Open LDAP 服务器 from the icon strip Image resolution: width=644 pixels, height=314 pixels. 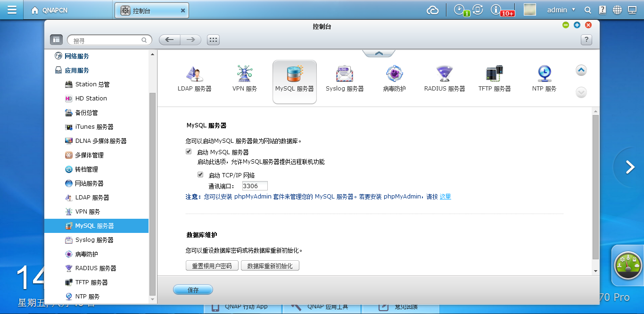click(x=194, y=79)
